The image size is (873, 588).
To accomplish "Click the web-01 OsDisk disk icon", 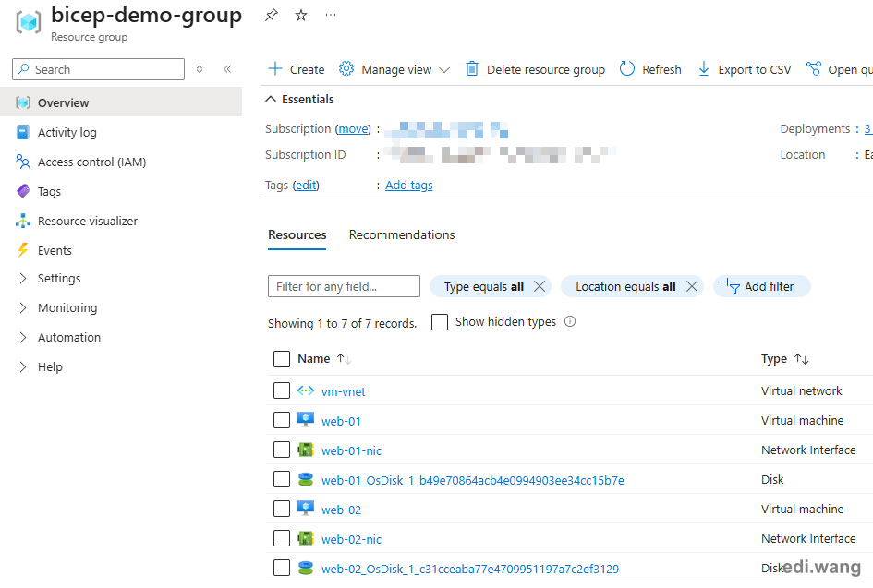I will tap(306, 479).
